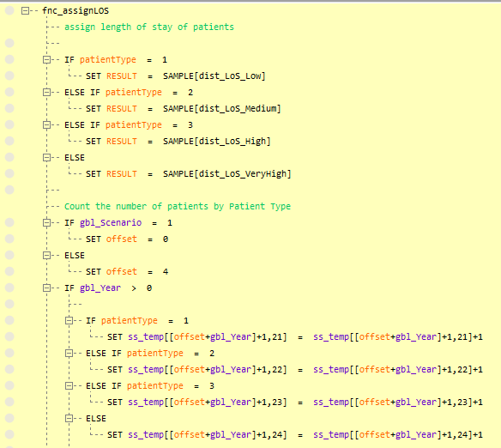Select the SET ss_temp[[offset+gbl_Year]+1,22] line
501x448 pixels.
[x=295, y=369]
